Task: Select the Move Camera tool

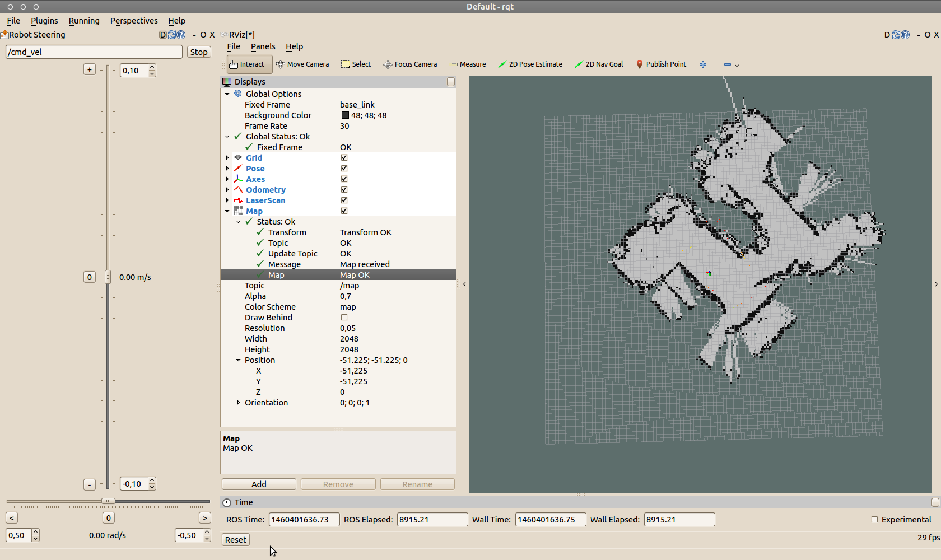Action: [302, 64]
